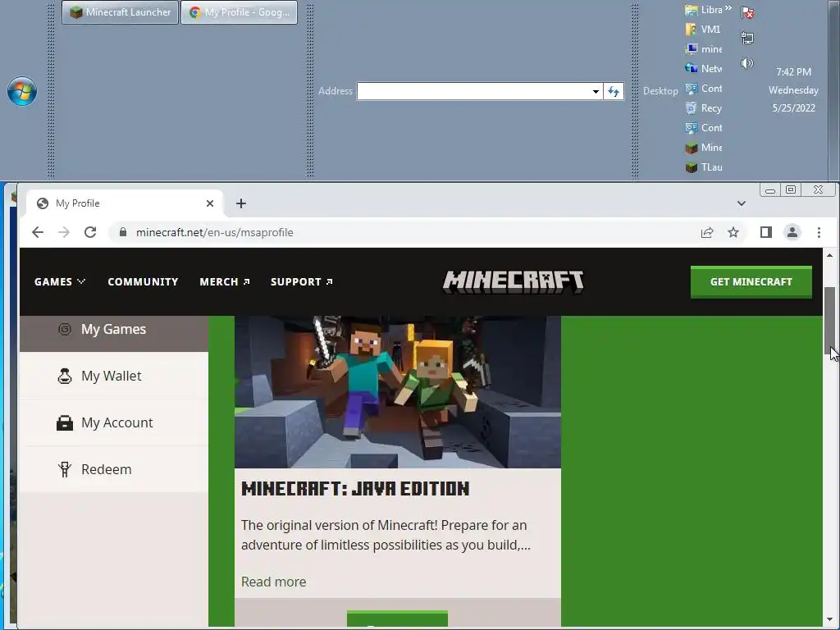Close the My Profile tab

coord(210,203)
